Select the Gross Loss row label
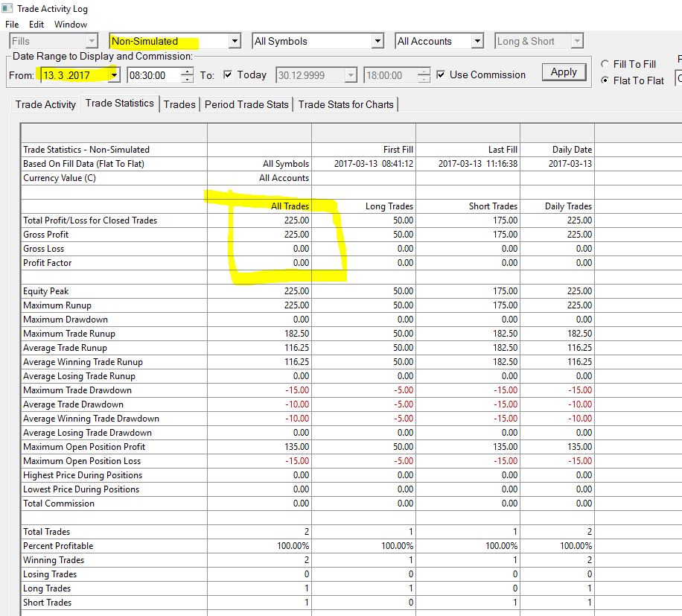The height and width of the screenshot is (616, 682). click(x=43, y=249)
